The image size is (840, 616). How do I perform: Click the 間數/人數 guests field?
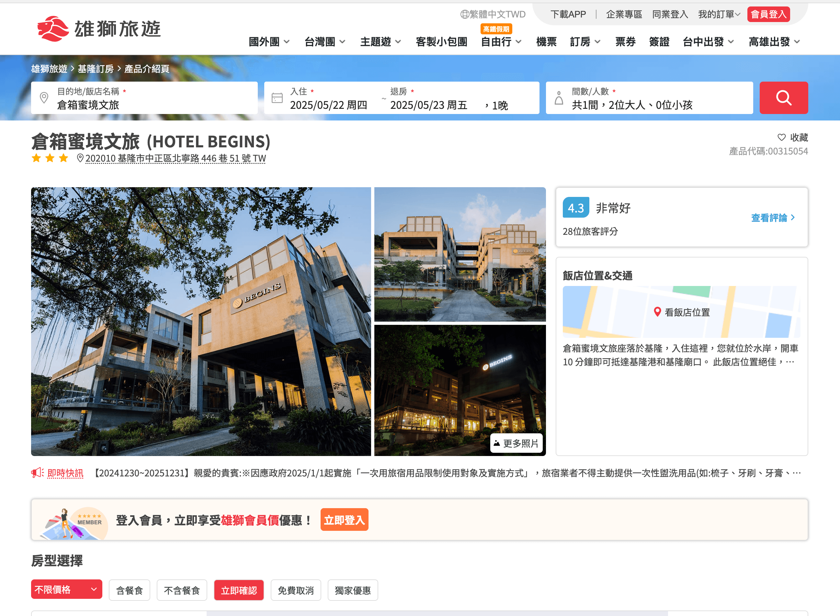649,98
